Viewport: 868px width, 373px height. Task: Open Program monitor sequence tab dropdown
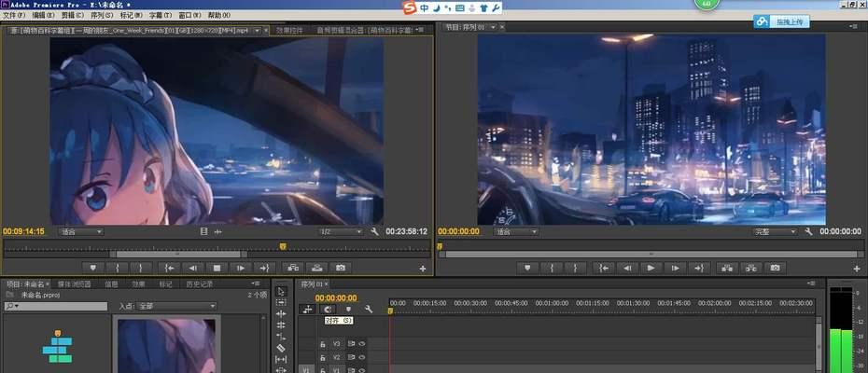tap(493, 26)
